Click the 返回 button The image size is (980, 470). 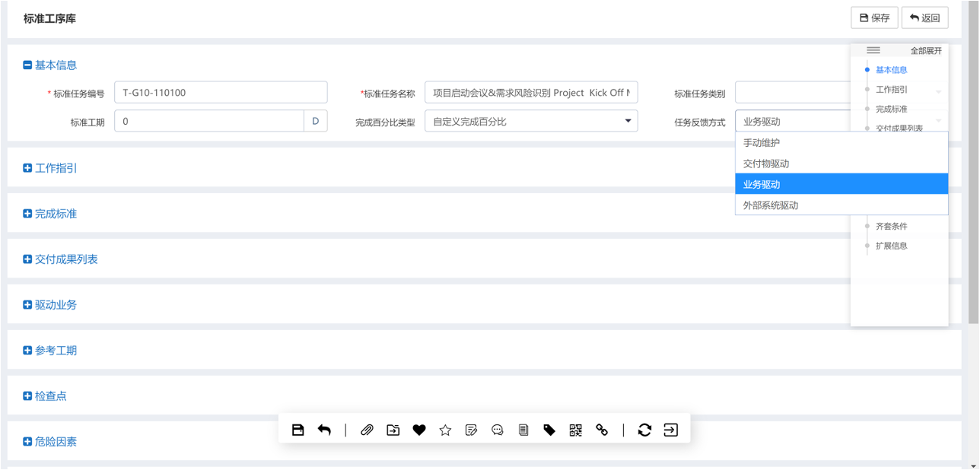tap(924, 17)
